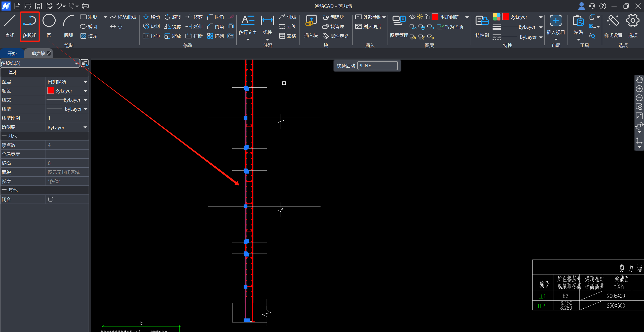
Task: Toggle layer freeze sun icon
Action: coord(420,17)
